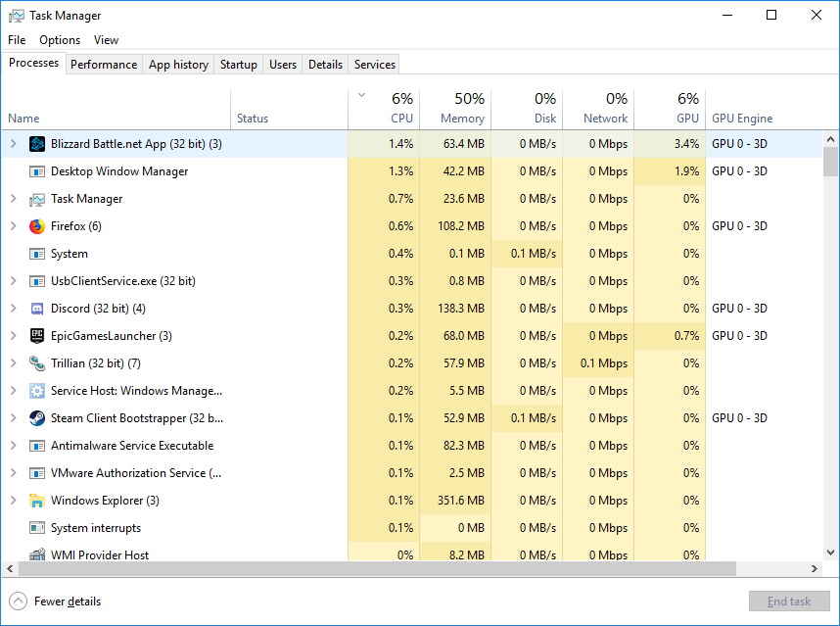Expand the Task Manager process group
Screen dimensions: 840x626
[x=14, y=199]
